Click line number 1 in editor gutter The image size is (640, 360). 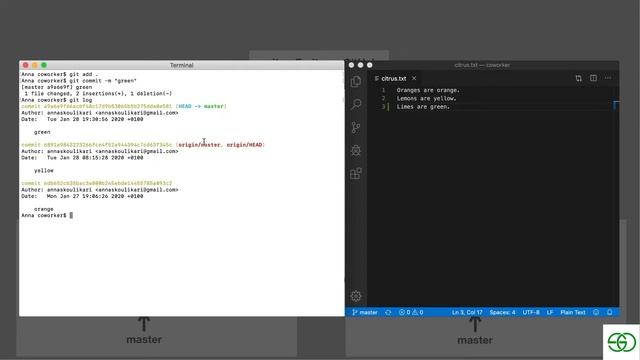click(383, 90)
